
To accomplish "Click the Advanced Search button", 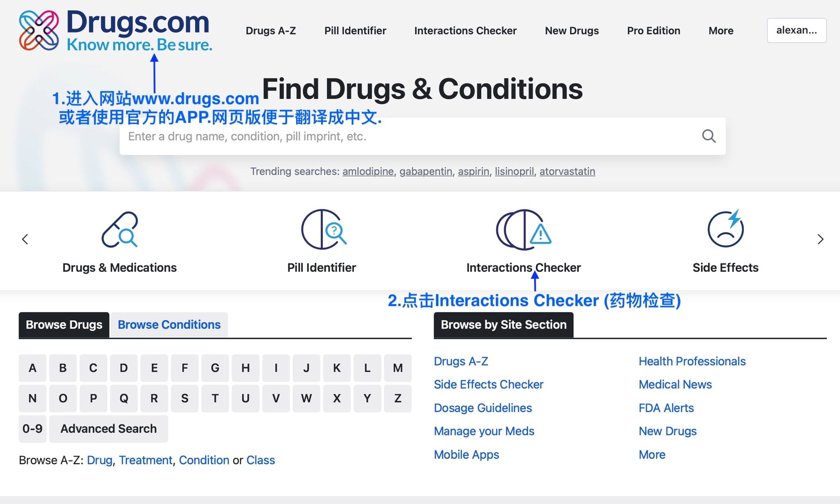I will (108, 429).
